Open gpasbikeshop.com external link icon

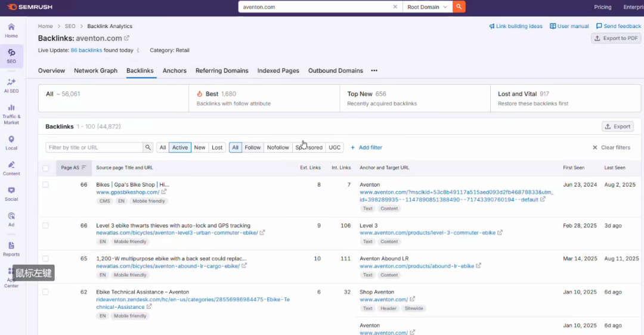click(x=164, y=192)
